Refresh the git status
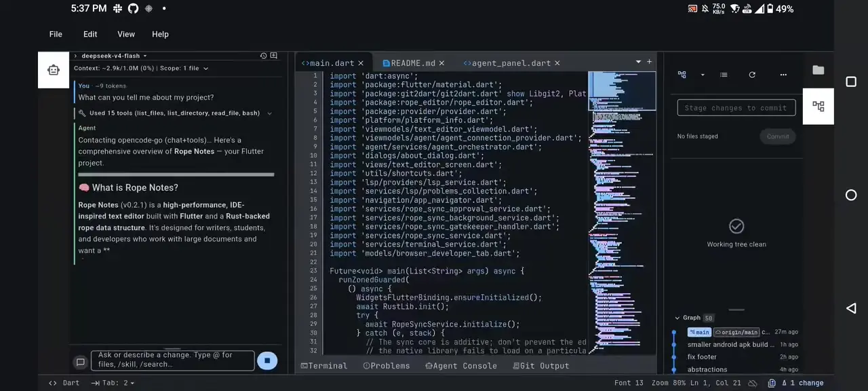Image resolution: width=868 pixels, height=391 pixels. 752,75
